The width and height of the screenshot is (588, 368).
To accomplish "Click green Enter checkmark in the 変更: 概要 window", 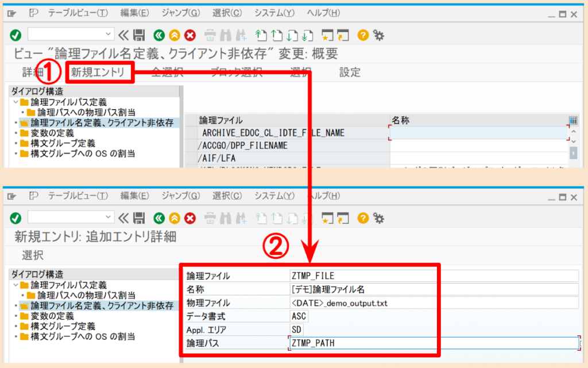I will pyautogui.click(x=16, y=35).
